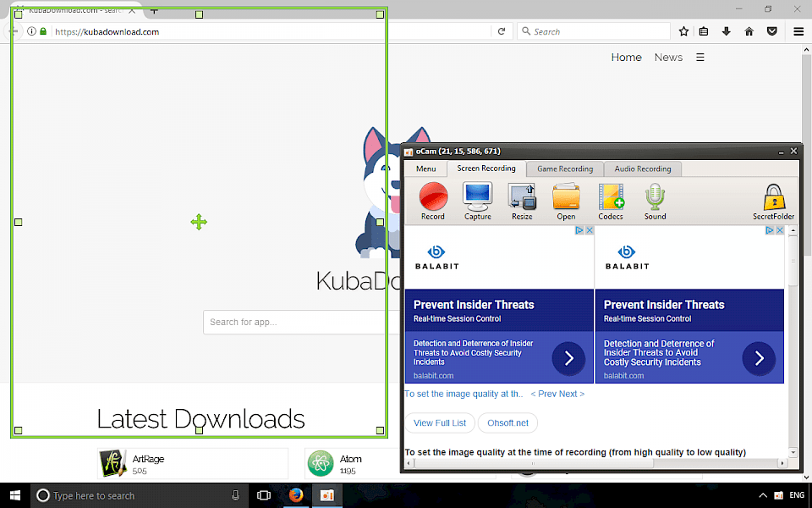The image size is (812, 508).
Task: Click the AdChoices triangle on the left ad
Action: coord(579,230)
